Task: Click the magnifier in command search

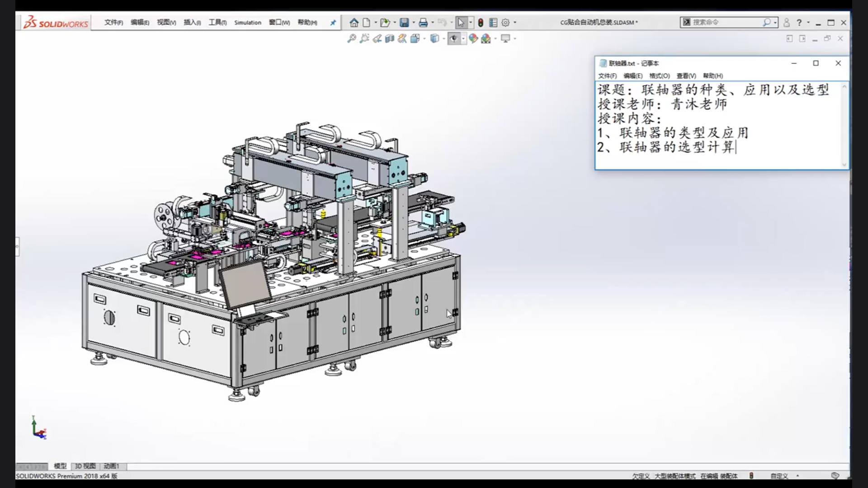Action: click(x=767, y=22)
